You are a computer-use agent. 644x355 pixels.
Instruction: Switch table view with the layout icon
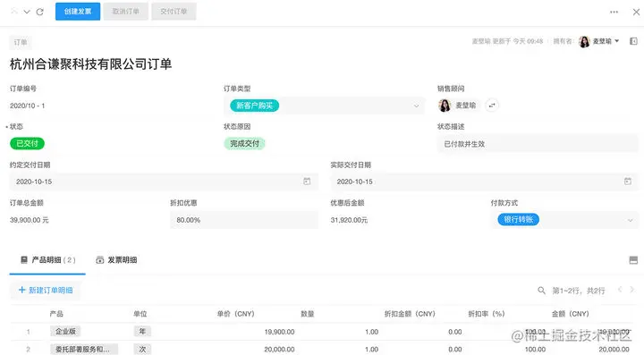[x=633, y=260]
